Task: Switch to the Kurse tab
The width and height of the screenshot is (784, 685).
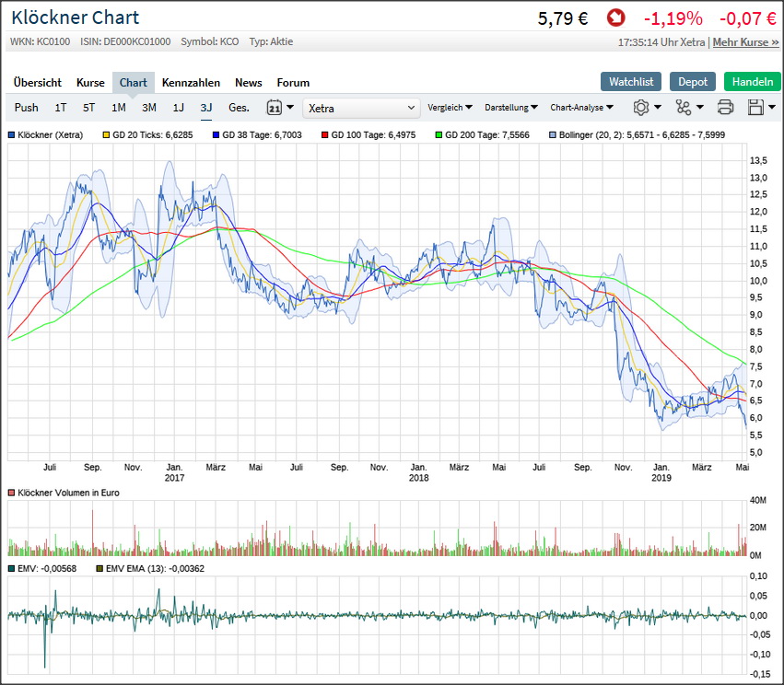Action: (90, 83)
